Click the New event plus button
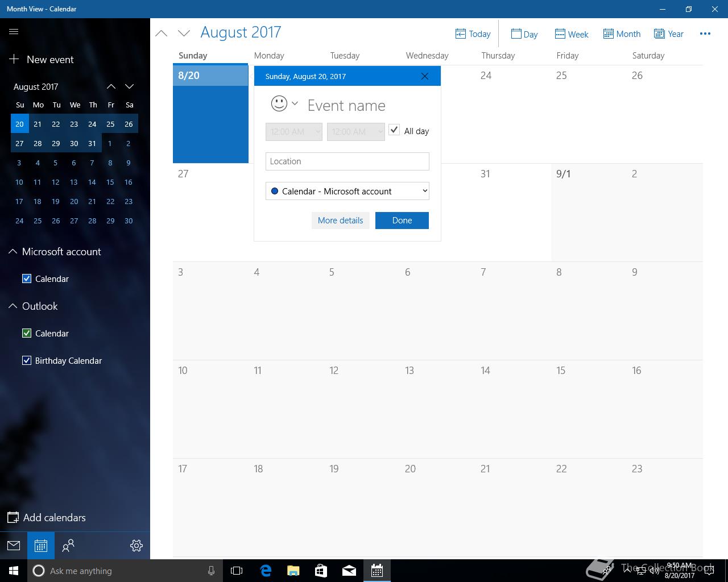728x582 pixels. coord(41,60)
